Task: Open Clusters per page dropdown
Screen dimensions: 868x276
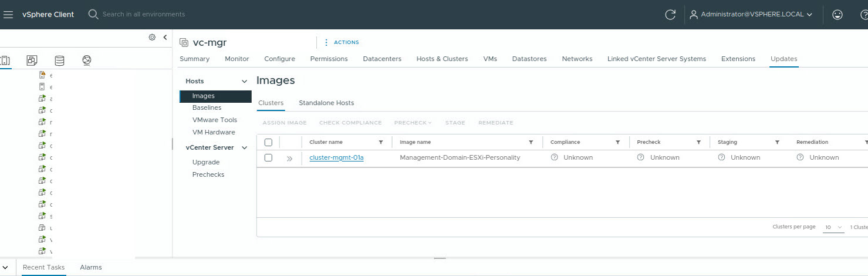Action: pos(833,227)
